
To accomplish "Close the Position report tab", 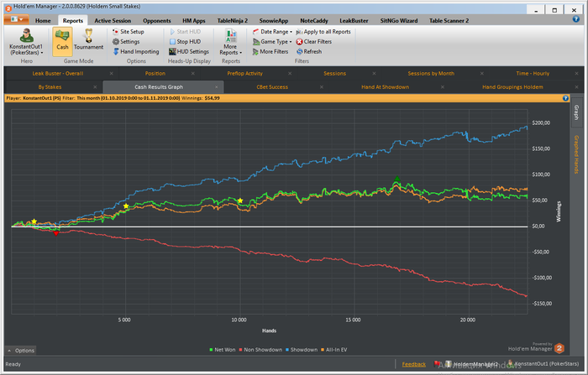I will pos(192,74).
